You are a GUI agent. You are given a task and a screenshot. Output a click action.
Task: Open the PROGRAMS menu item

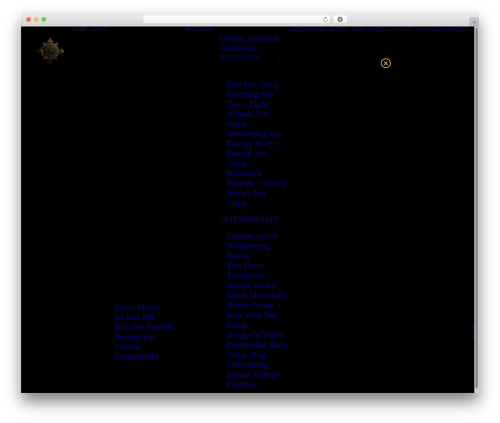[x=199, y=29]
